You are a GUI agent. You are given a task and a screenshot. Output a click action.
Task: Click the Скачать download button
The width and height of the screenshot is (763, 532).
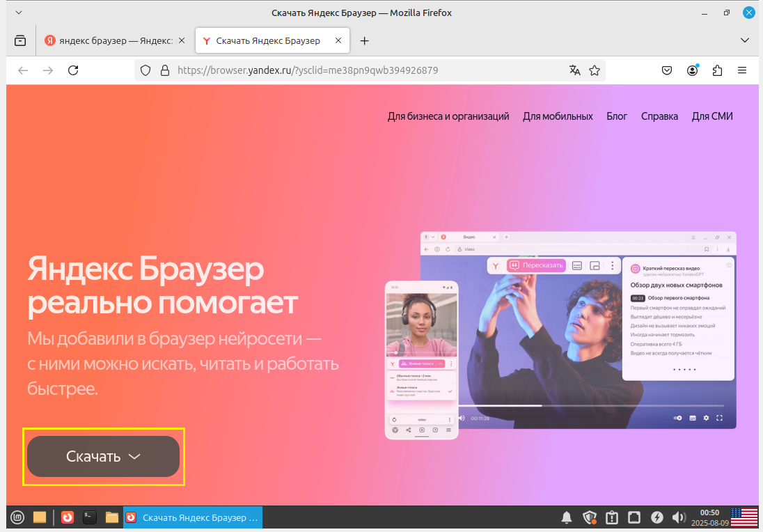coord(94,456)
